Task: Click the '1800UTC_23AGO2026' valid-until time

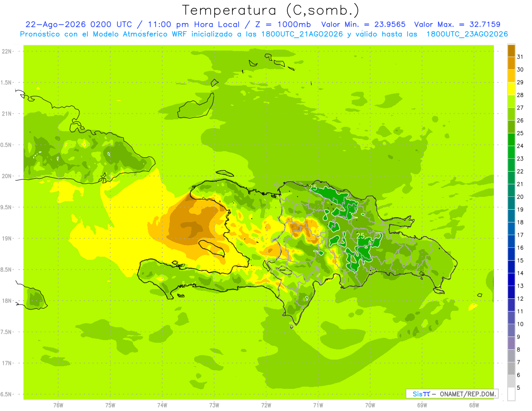Action: [x=467, y=34]
